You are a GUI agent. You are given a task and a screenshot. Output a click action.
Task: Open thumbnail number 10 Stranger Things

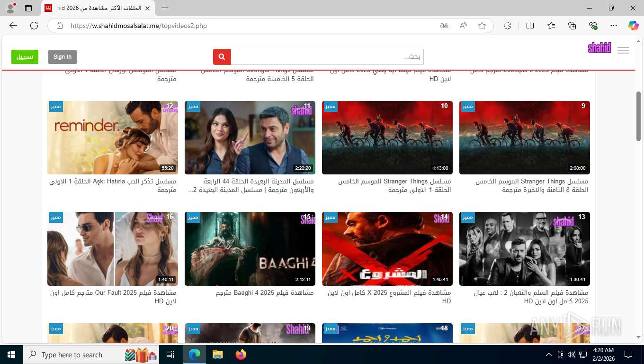[387, 137]
